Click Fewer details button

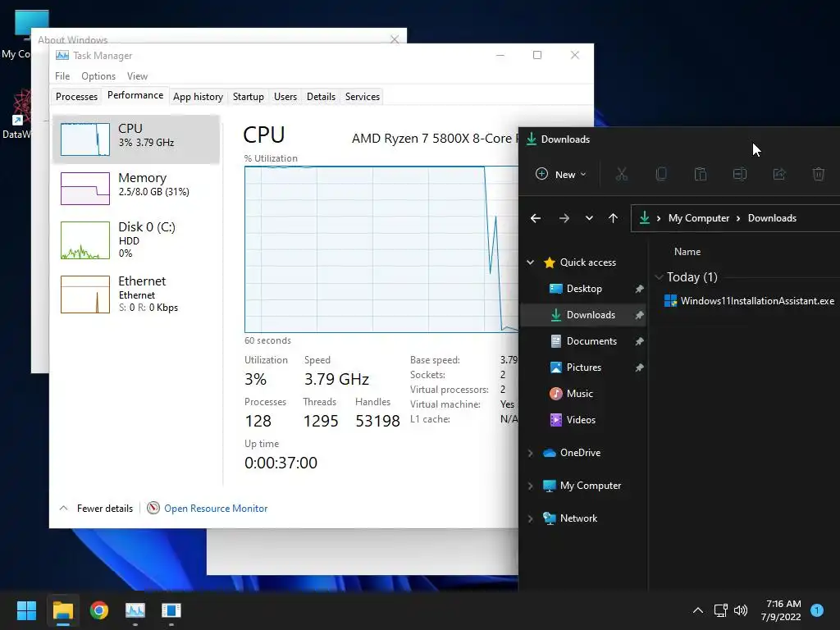(x=97, y=509)
